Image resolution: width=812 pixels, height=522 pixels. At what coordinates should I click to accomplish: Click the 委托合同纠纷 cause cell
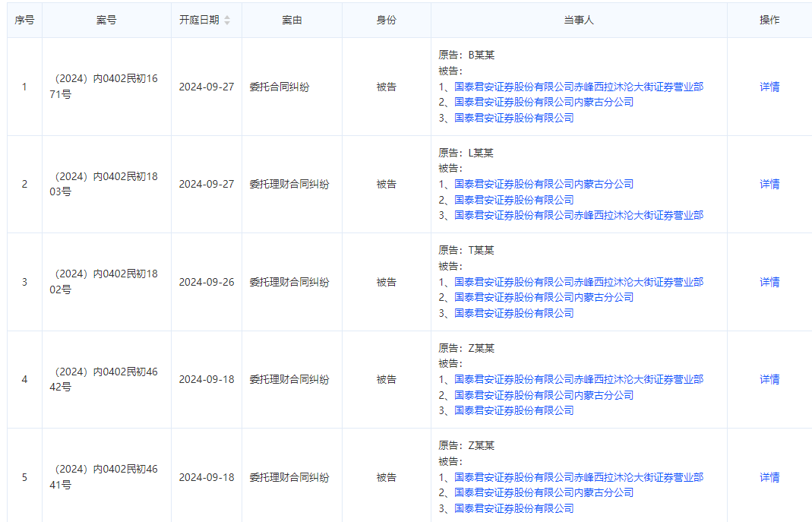tap(279, 87)
